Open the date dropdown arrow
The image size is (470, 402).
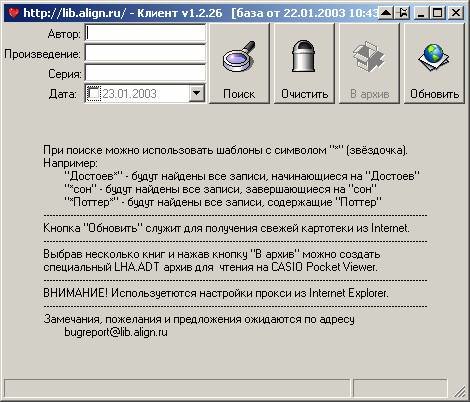[197, 93]
